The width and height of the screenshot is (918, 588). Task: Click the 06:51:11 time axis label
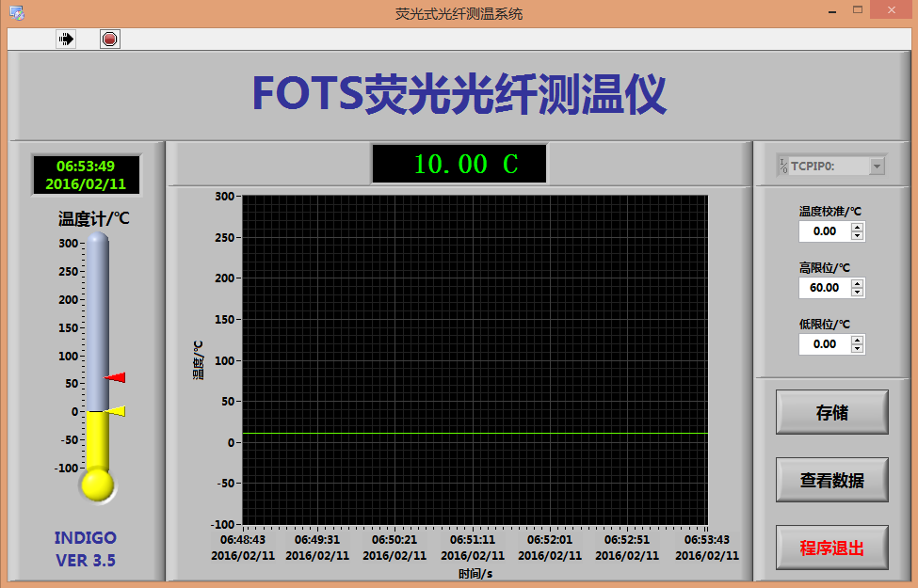(x=473, y=539)
